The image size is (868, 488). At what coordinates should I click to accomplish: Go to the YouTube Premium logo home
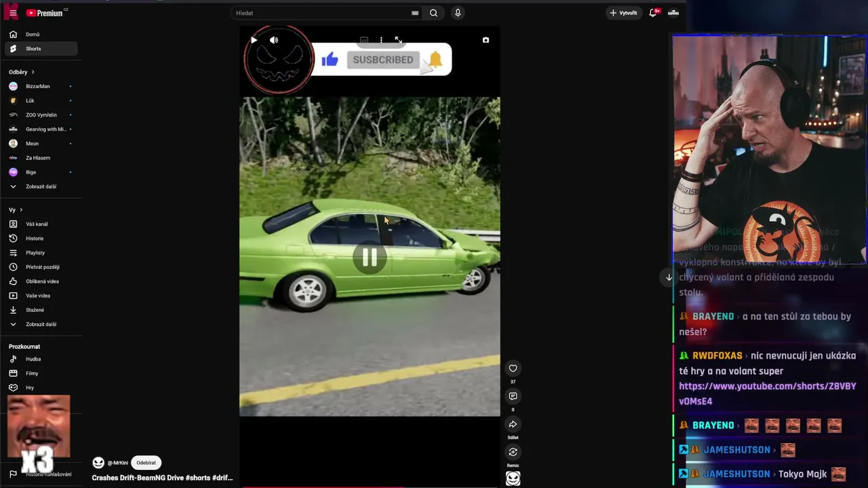click(x=45, y=13)
